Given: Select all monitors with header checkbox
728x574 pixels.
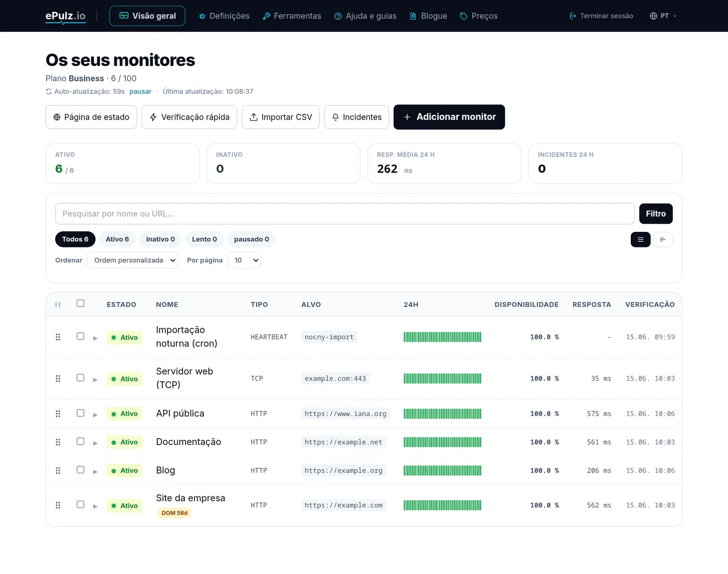Looking at the screenshot, I should (x=81, y=303).
